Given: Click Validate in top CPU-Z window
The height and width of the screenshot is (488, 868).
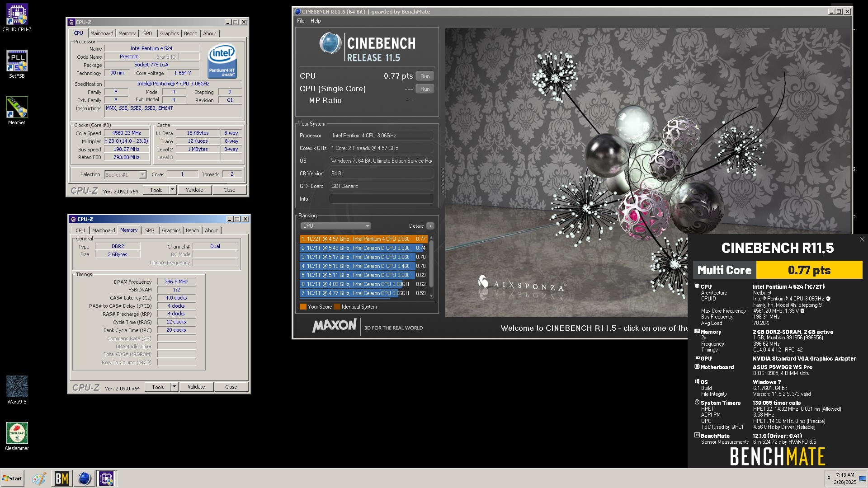Looking at the screenshot, I should click(194, 190).
